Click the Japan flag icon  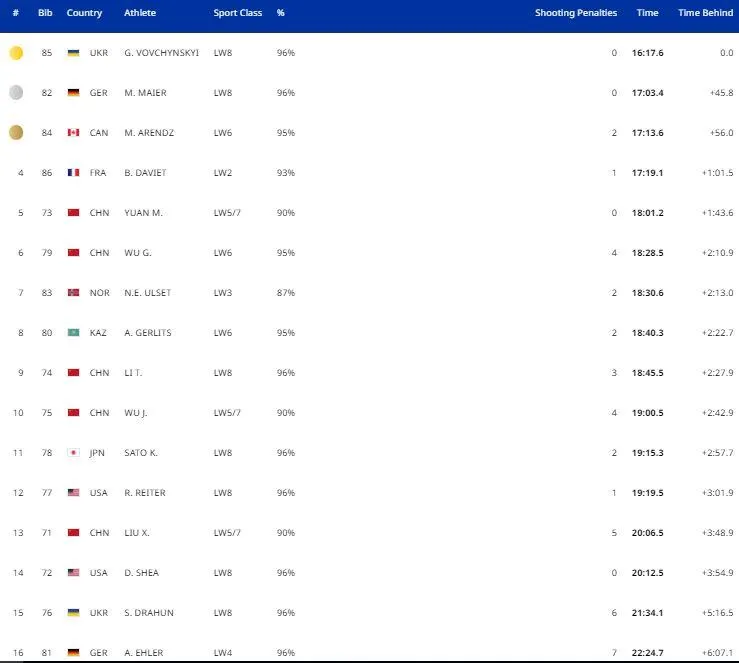[x=73, y=453]
